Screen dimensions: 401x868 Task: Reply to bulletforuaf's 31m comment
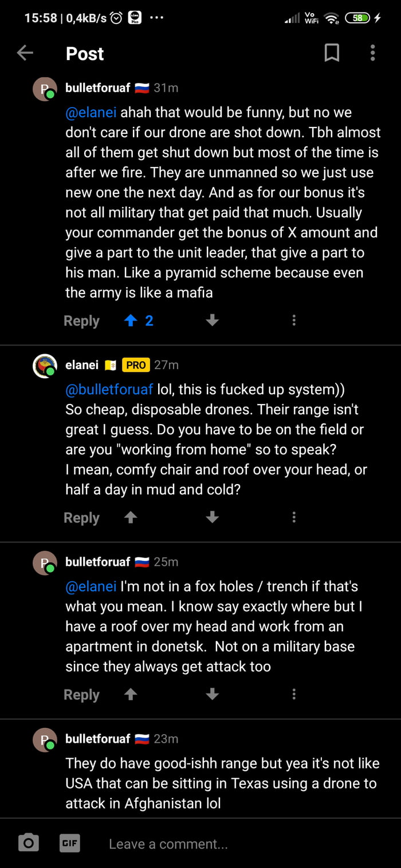(81, 321)
